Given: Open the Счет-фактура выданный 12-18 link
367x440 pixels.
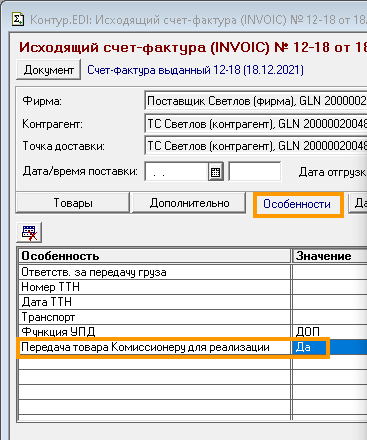Looking at the screenshot, I should (195, 70).
